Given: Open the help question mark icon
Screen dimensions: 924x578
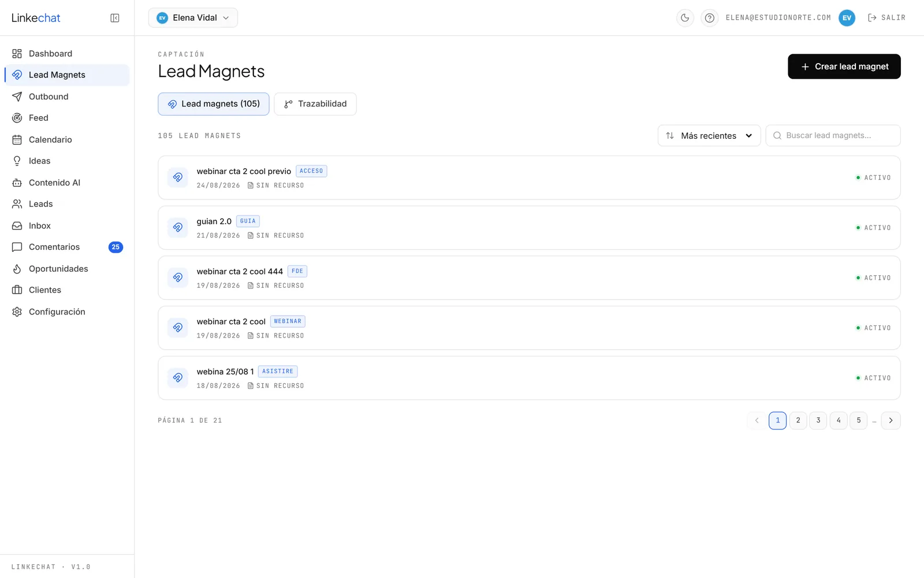Looking at the screenshot, I should click(710, 18).
